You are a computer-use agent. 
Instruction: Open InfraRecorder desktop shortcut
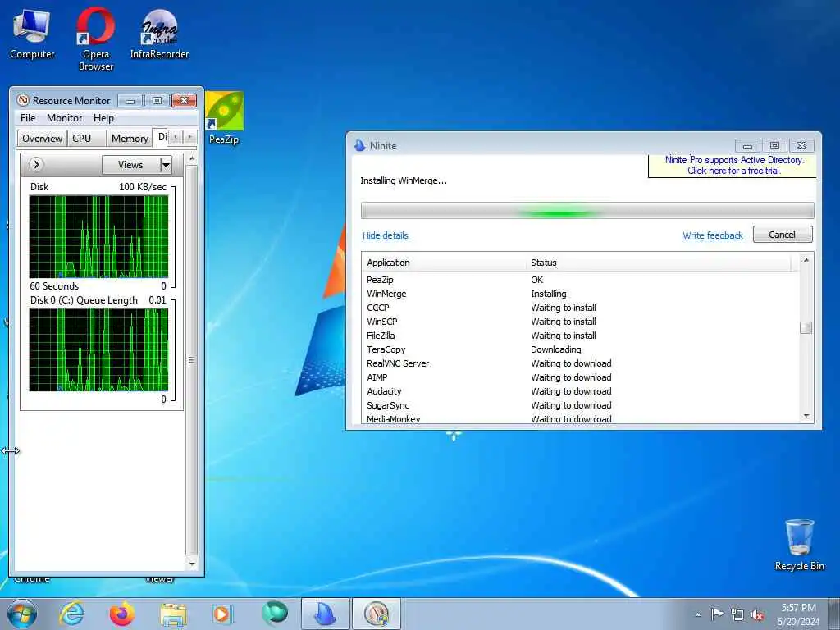pyautogui.click(x=160, y=33)
